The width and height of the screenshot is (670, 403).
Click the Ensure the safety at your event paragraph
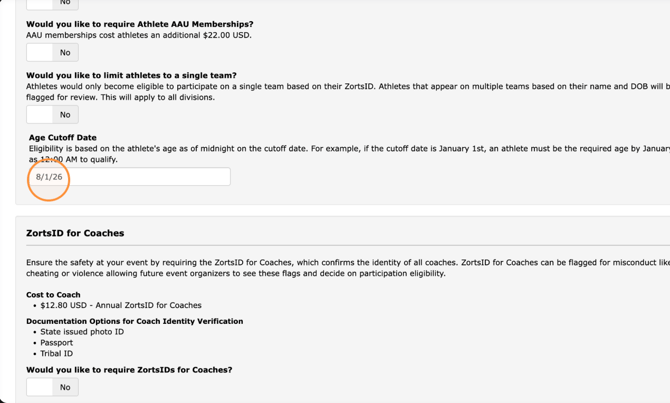click(348, 268)
